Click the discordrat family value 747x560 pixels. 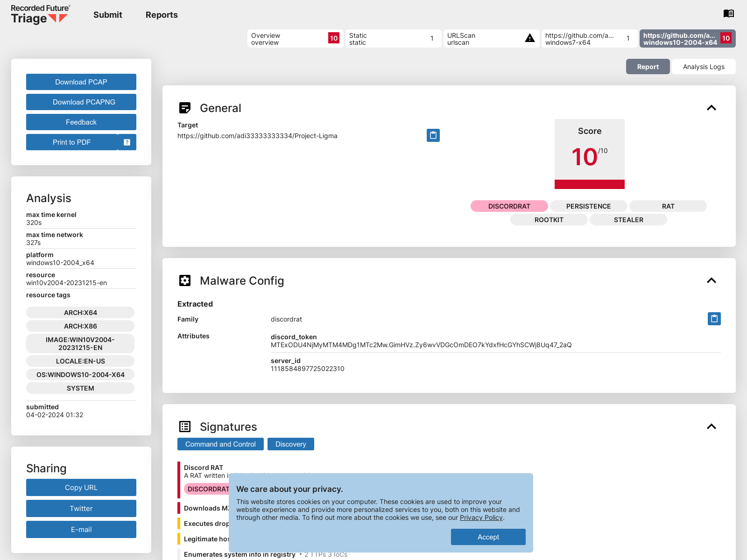click(x=286, y=319)
